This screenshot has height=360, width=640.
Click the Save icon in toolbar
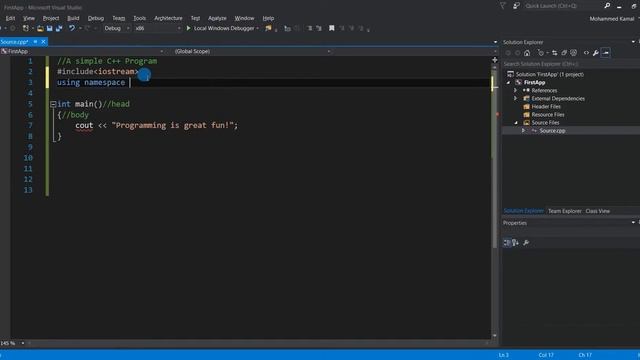coord(49,28)
